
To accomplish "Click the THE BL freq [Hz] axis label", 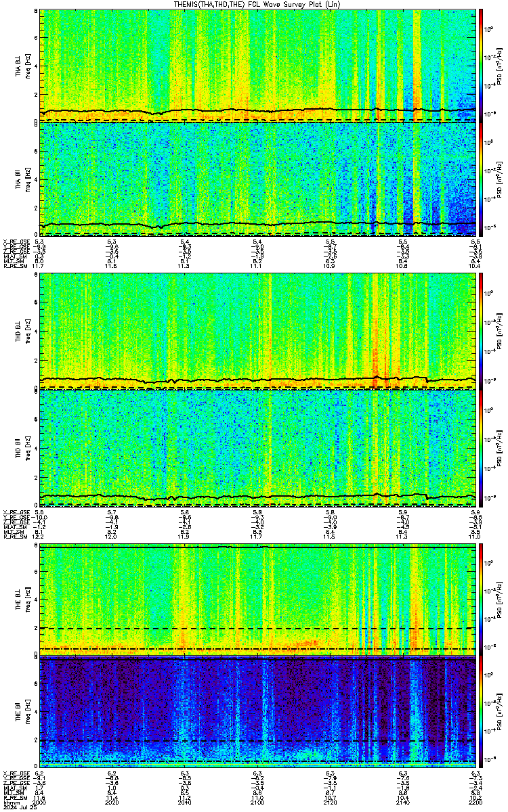I will [x=27, y=600].
